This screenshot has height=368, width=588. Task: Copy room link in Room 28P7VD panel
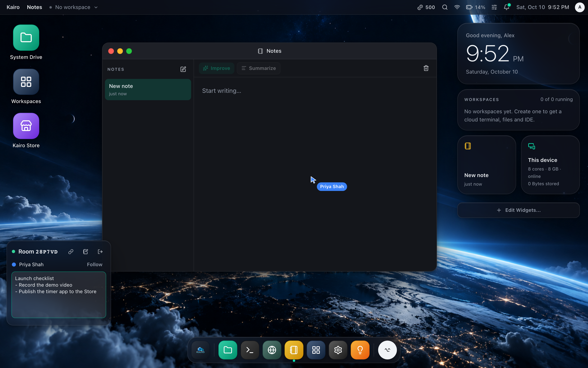pyautogui.click(x=71, y=252)
